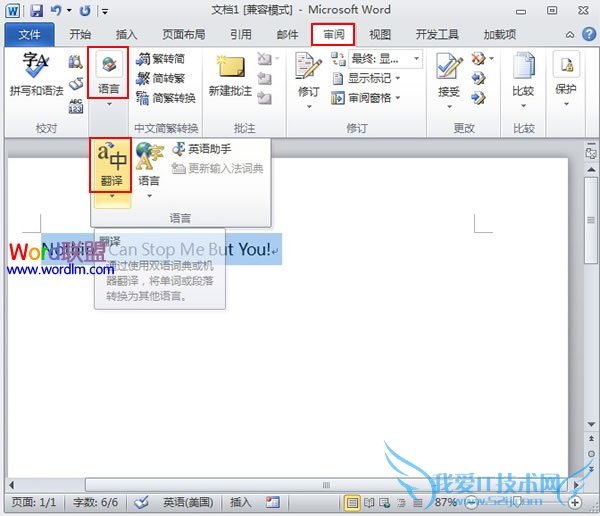Screen dimensions: 600x516
Task: Click the macro recording icon in status bar
Action: (x=273, y=502)
